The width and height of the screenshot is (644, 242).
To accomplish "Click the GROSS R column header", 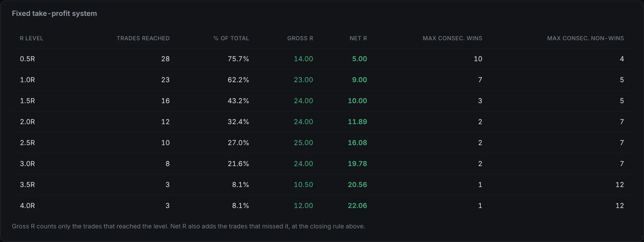I will (300, 38).
